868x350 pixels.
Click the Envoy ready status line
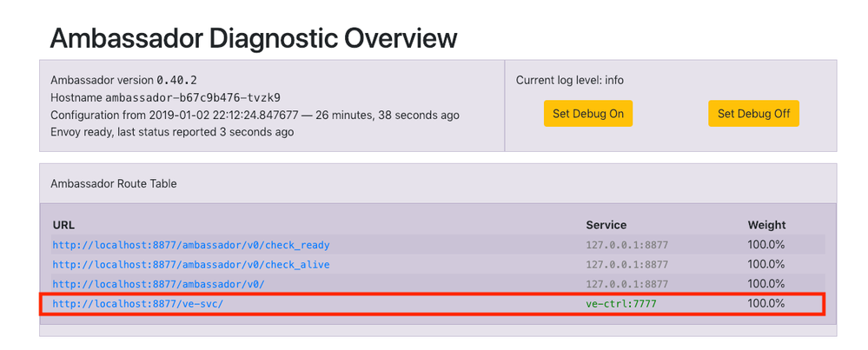(172, 132)
